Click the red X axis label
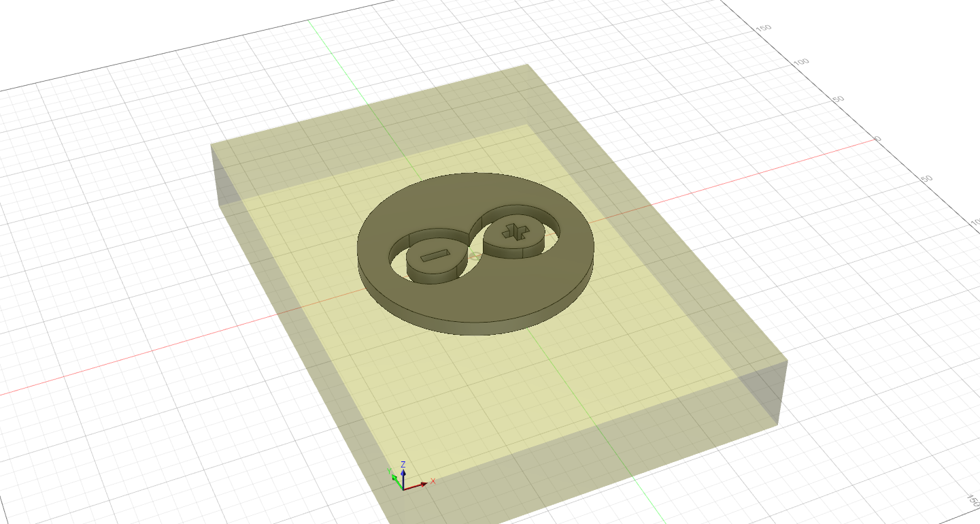Viewport: 980px width, 524px height. click(433, 482)
